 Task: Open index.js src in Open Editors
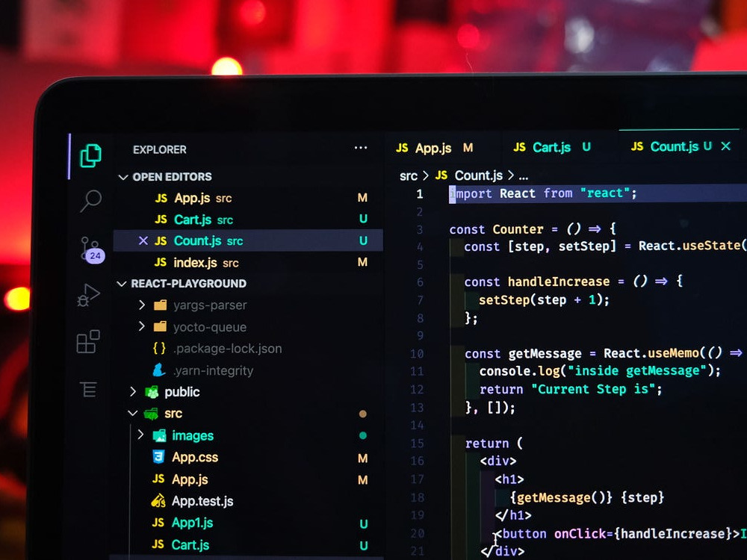click(x=248, y=262)
